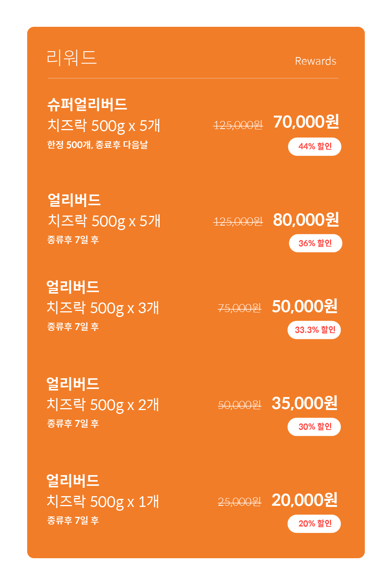Select the 슈퍼얼리버드 reward title

coord(87,104)
